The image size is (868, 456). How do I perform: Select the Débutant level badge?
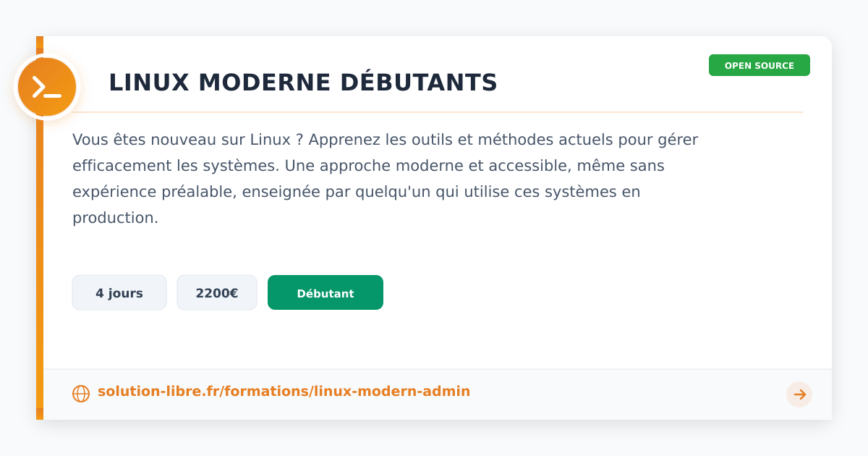click(325, 293)
